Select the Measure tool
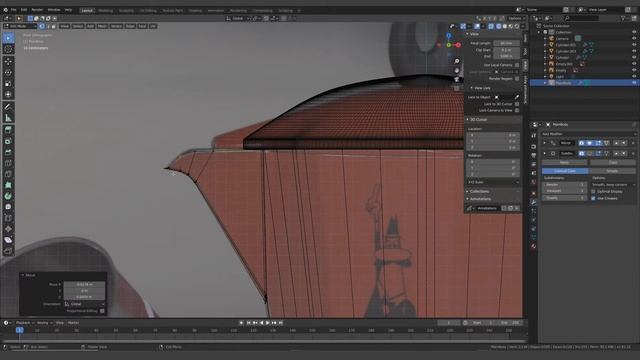 tap(8, 118)
